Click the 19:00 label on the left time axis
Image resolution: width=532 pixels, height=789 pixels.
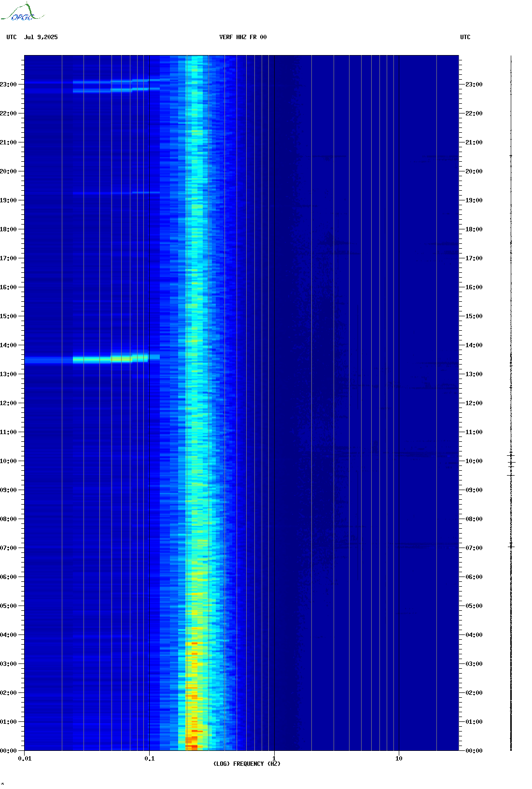[x=8, y=200]
